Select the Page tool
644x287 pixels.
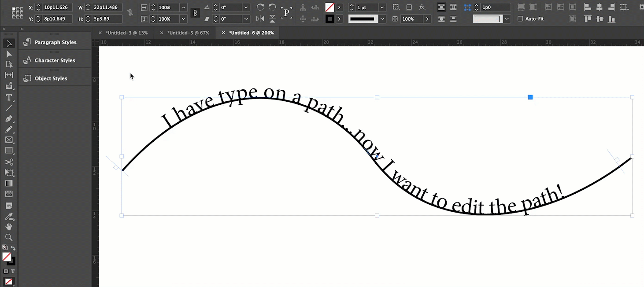click(9, 64)
